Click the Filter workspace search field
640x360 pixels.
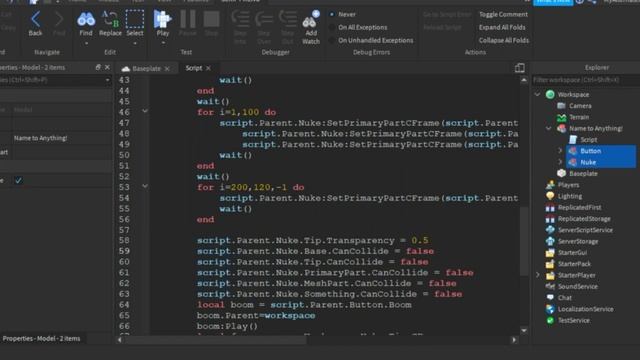pos(586,80)
